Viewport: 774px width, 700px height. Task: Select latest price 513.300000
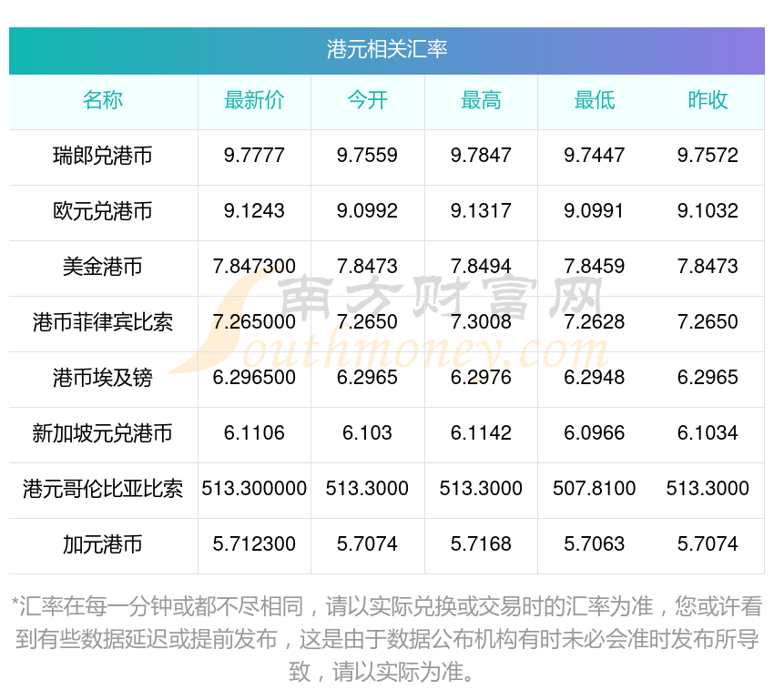click(x=254, y=489)
